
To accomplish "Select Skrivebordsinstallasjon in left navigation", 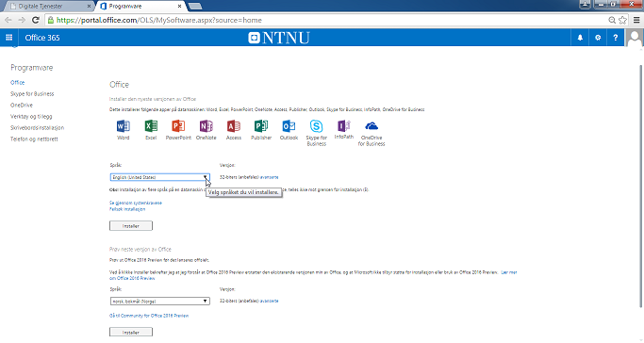I will tap(37, 127).
